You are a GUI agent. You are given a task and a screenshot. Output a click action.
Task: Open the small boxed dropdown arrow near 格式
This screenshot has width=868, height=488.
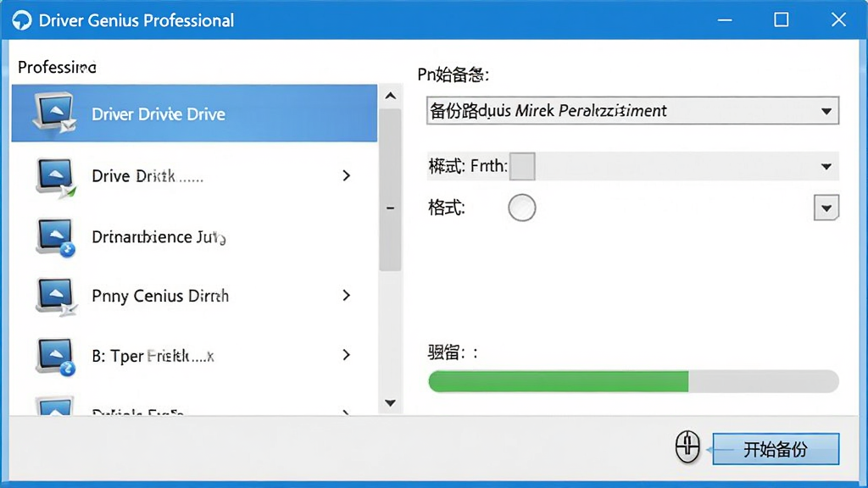coord(826,208)
